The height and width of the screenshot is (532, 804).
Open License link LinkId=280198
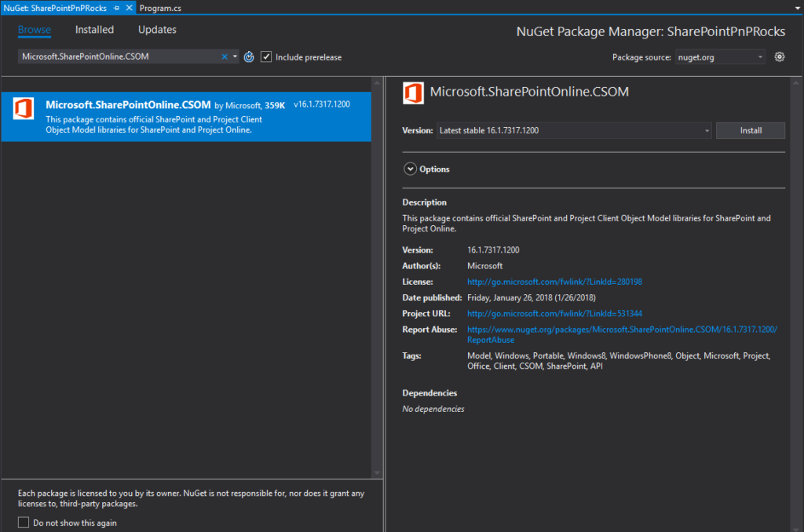(554, 282)
